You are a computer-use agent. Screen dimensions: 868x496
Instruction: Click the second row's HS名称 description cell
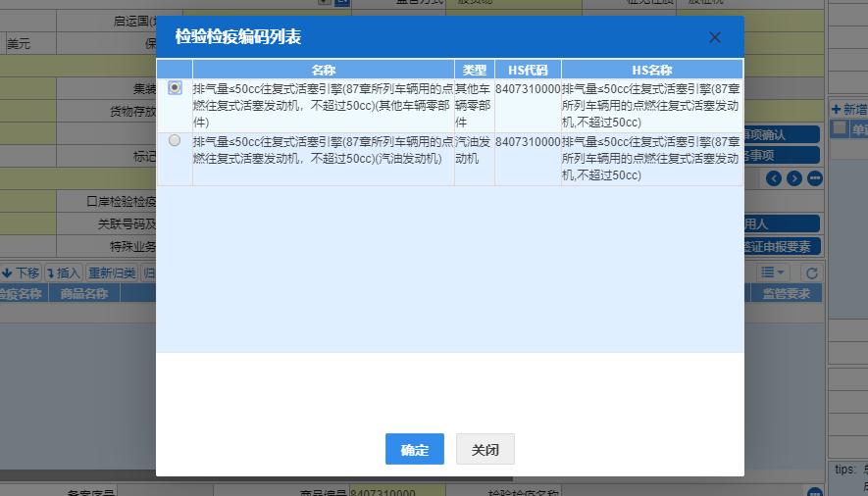652,158
